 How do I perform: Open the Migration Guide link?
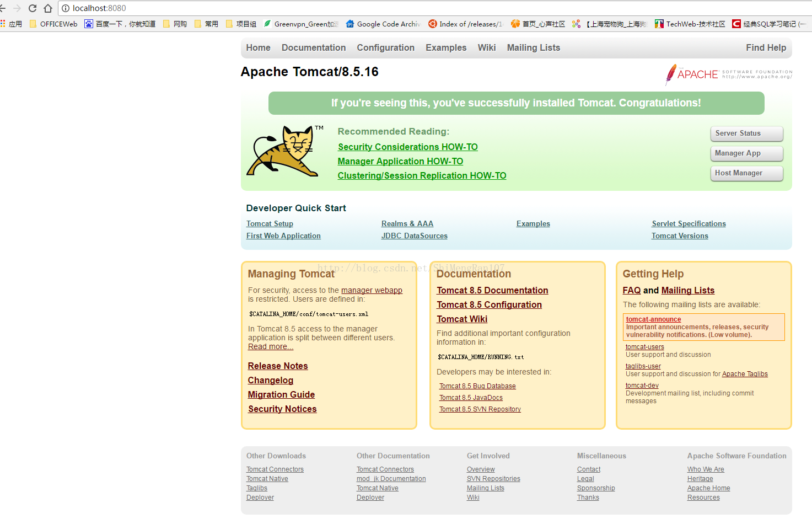pyautogui.click(x=281, y=394)
